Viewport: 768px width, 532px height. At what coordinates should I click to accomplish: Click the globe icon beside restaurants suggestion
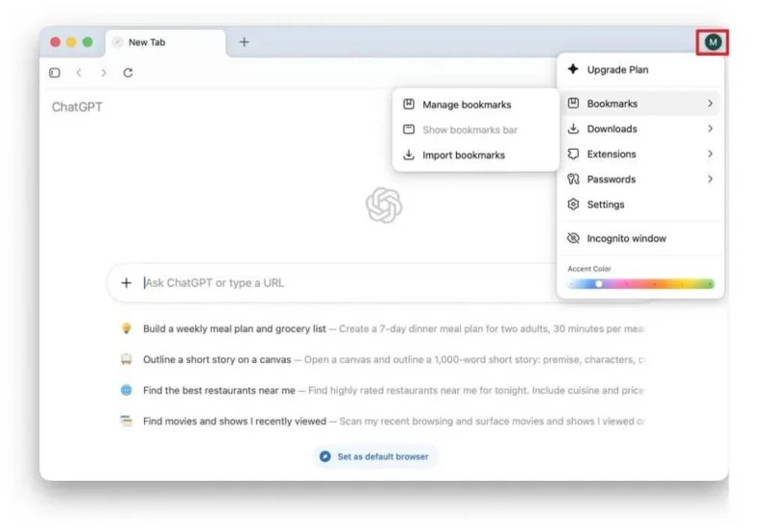(x=127, y=390)
